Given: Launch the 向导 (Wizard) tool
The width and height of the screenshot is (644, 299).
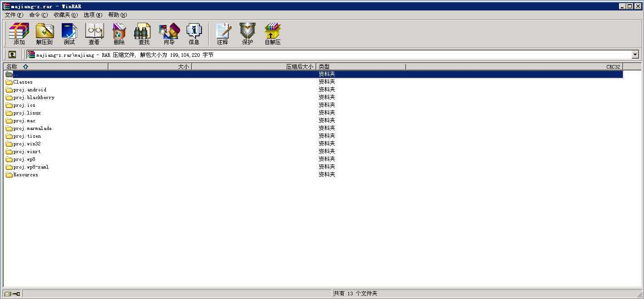Looking at the screenshot, I should coord(169,34).
